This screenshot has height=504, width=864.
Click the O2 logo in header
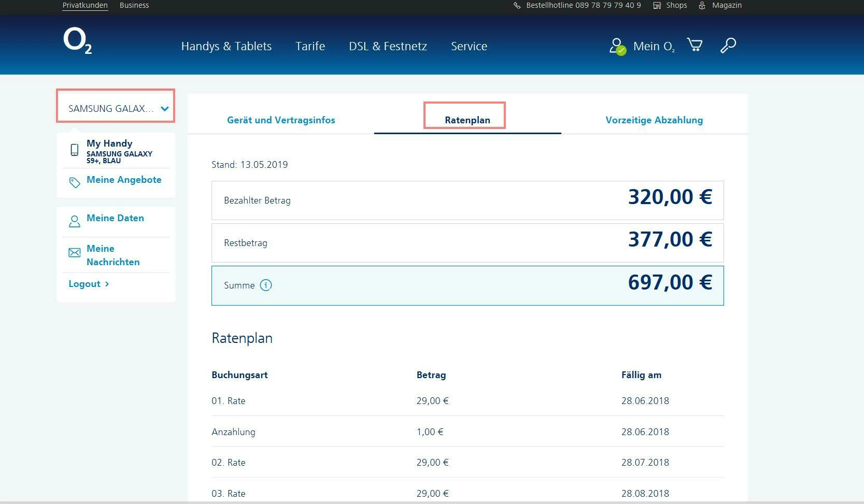[x=77, y=41]
